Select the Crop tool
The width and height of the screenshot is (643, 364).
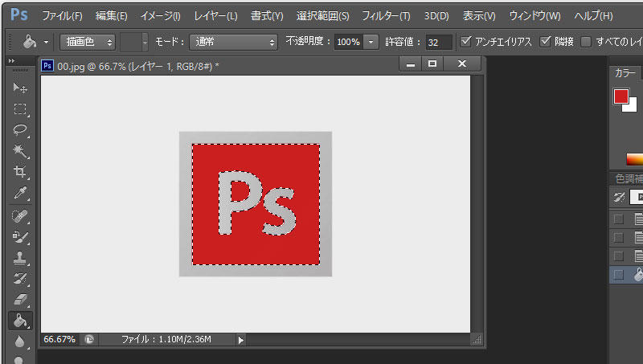(19, 171)
